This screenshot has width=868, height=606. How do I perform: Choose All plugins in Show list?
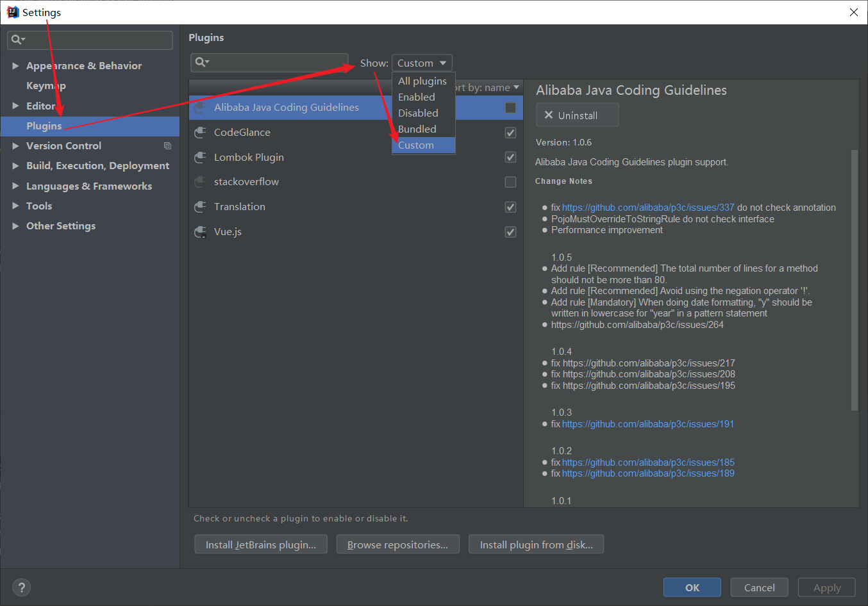pos(423,81)
